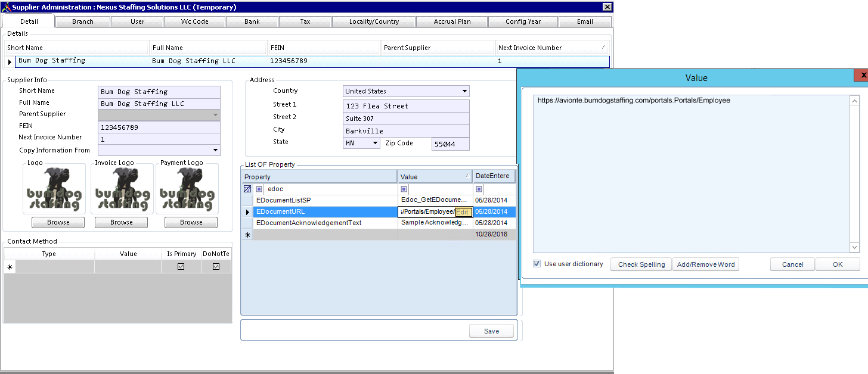Sort by the DateEntere column header
This screenshot has height=374, width=868.
pos(494,177)
